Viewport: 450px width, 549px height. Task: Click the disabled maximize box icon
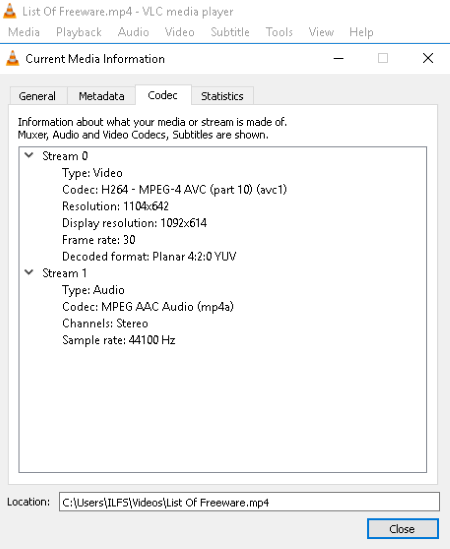[383, 58]
